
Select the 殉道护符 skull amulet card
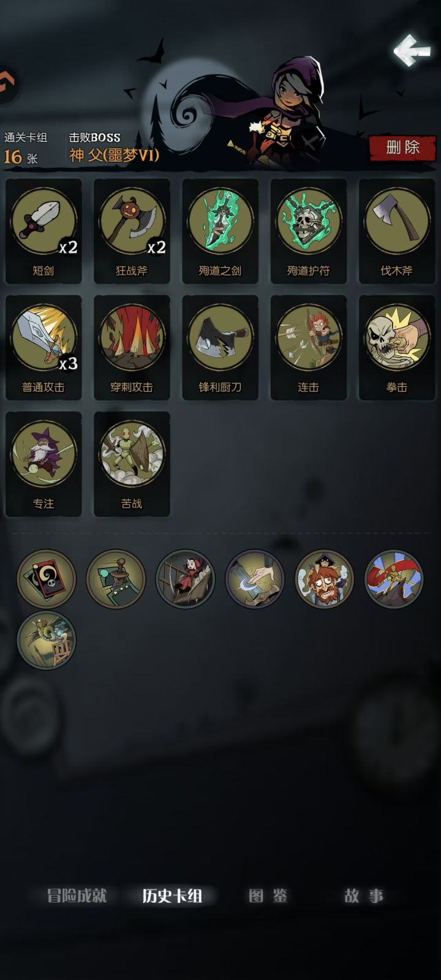(x=308, y=232)
